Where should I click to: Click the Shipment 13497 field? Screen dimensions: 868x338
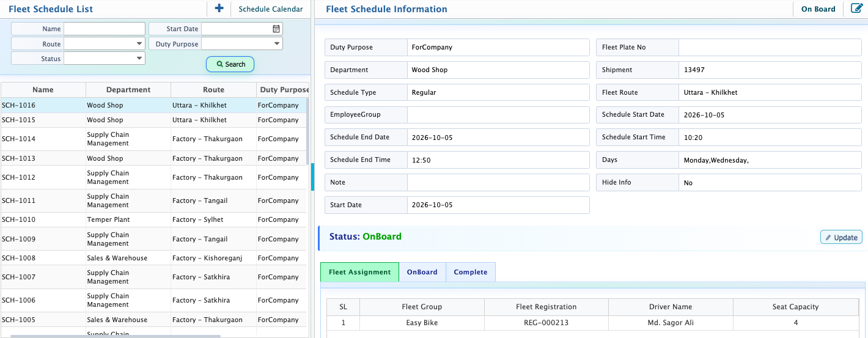coord(770,70)
